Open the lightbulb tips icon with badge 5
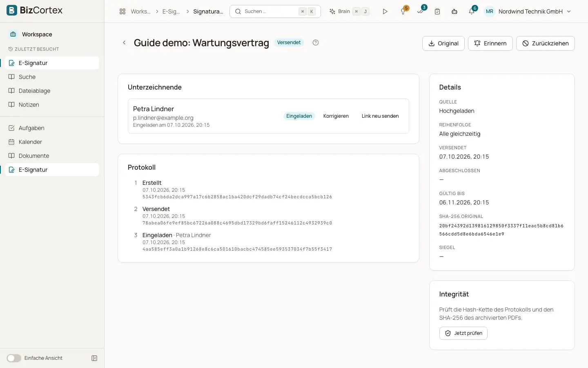Image resolution: width=588 pixels, height=368 pixels. pyautogui.click(x=403, y=11)
